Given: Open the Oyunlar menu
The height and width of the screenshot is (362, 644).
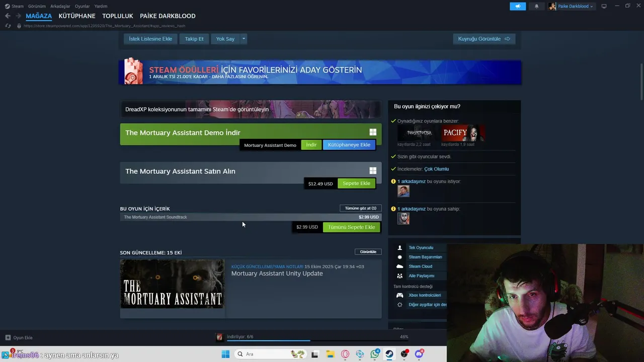Looking at the screenshot, I should [82, 6].
